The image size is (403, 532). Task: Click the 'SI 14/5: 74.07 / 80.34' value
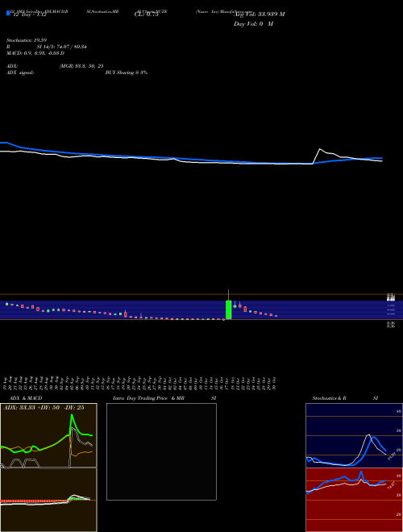pyautogui.click(x=62, y=47)
